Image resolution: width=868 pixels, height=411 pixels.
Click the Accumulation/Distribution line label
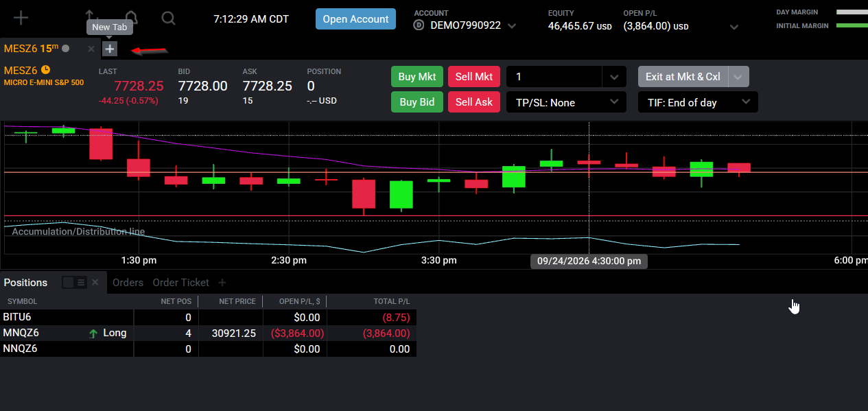[x=78, y=232]
